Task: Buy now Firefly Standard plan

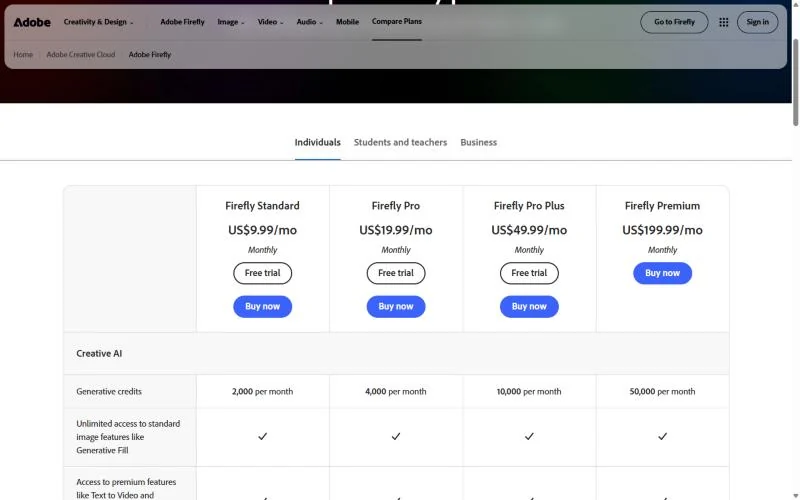Action: (262, 307)
